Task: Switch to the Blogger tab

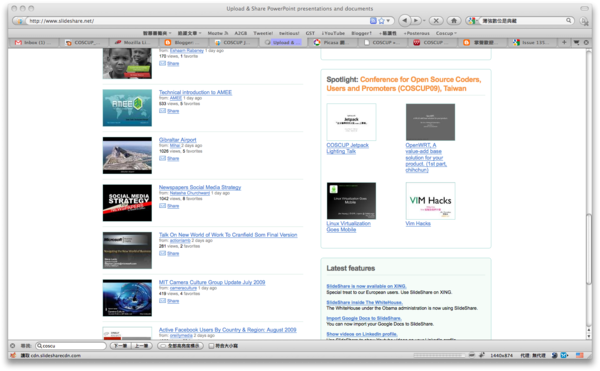Action: click(x=184, y=42)
